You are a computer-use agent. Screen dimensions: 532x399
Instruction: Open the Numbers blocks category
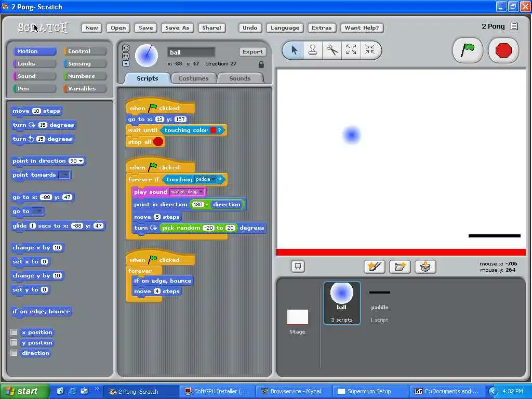point(85,76)
